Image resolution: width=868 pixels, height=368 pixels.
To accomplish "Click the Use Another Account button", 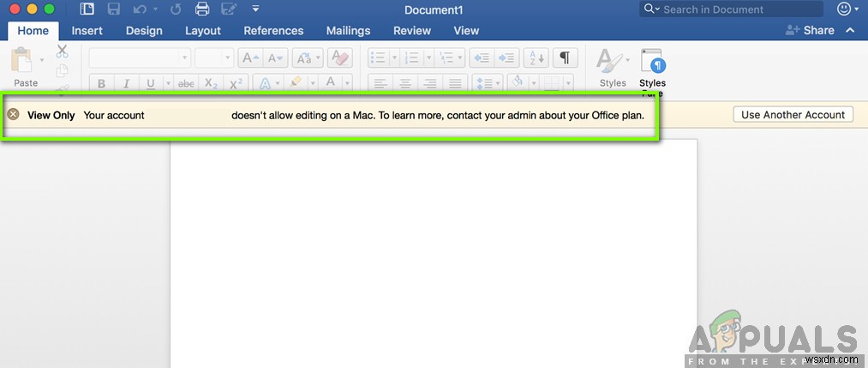I will [x=793, y=115].
